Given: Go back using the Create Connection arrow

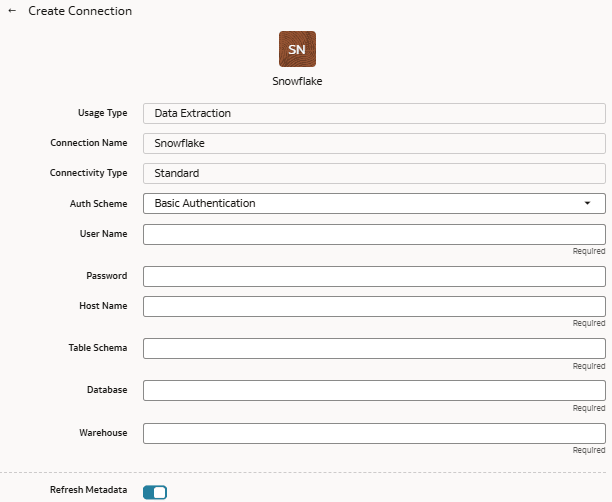Looking at the screenshot, I should click(x=12, y=11).
